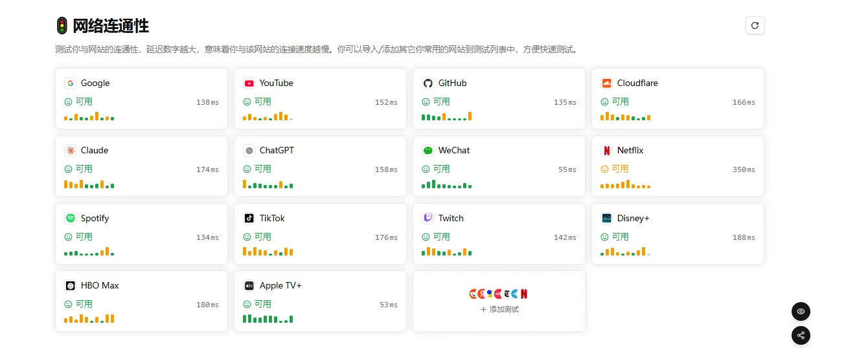The width and height of the screenshot is (868, 348).
Task: Click the Cloudflare card title text
Action: [637, 83]
